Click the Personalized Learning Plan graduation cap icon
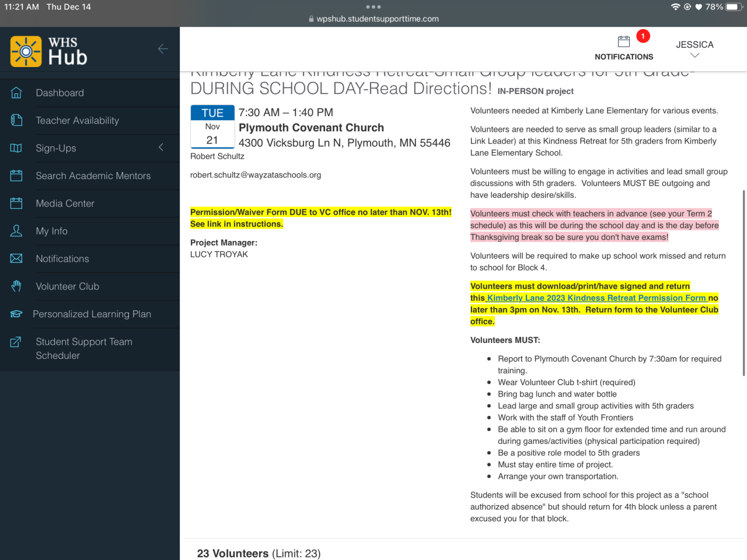Viewport: 747px width, 560px height. 16,314
